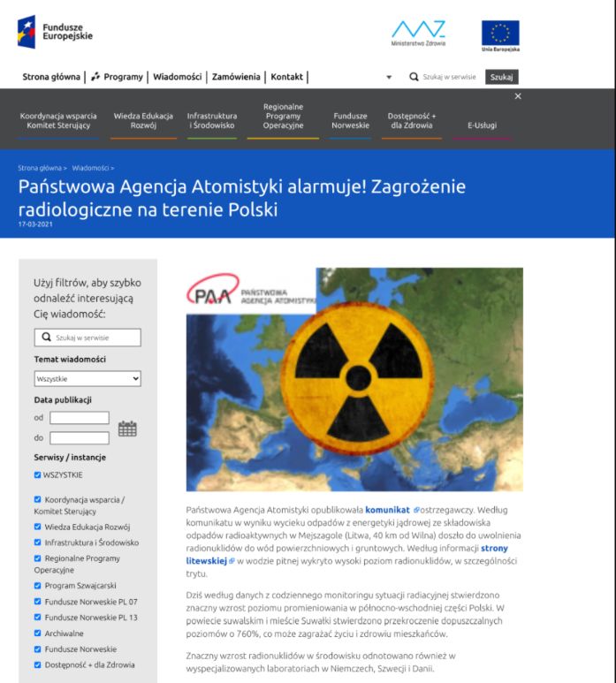Open breadcrumb link Wiadomości
The height and width of the screenshot is (683, 616).
coord(90,168)
